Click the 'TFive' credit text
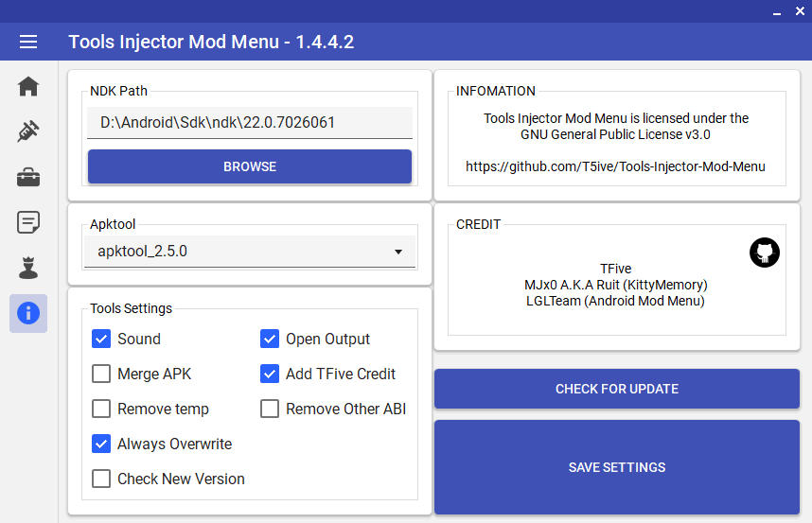This screenshot has width=812, height=523. [x=616, y=269]
